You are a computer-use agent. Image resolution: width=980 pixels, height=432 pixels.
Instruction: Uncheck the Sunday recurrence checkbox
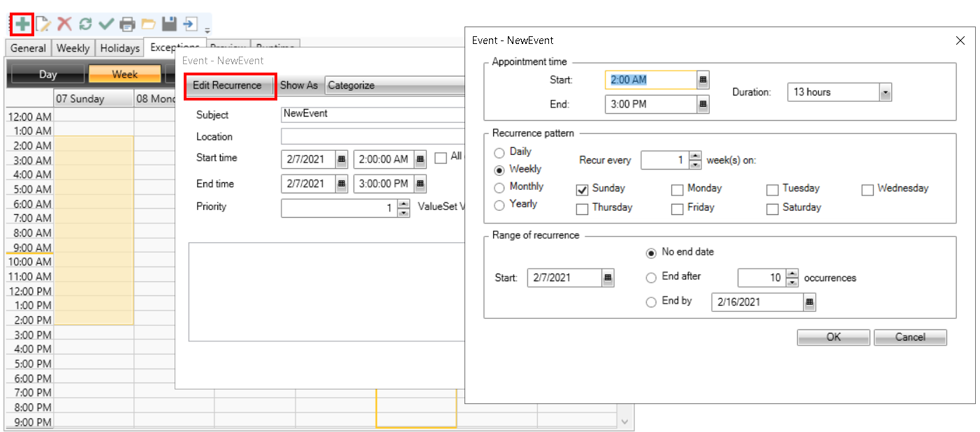click(x=582, y=190)
